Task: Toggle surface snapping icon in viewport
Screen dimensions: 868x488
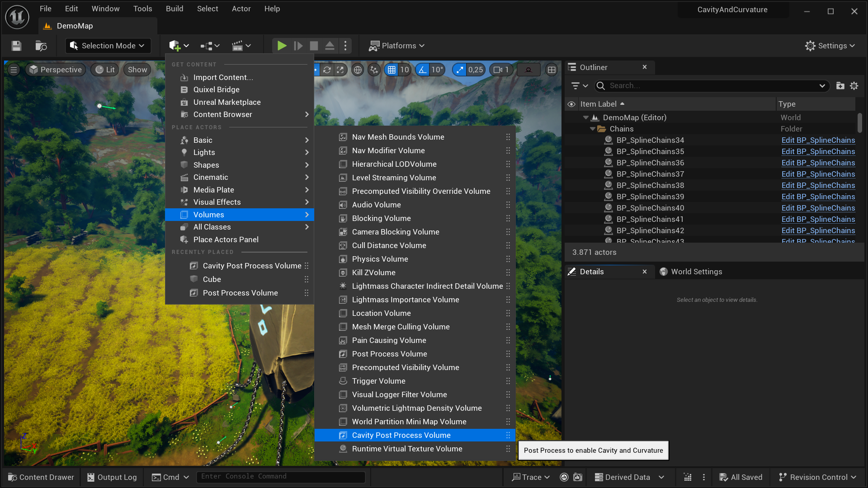Action: [374, 70]
